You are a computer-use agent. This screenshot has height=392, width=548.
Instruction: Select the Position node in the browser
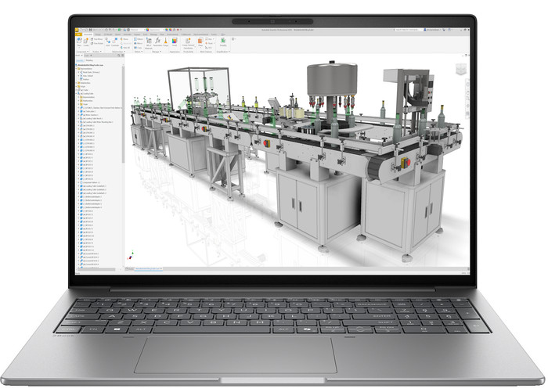(86, 79)
